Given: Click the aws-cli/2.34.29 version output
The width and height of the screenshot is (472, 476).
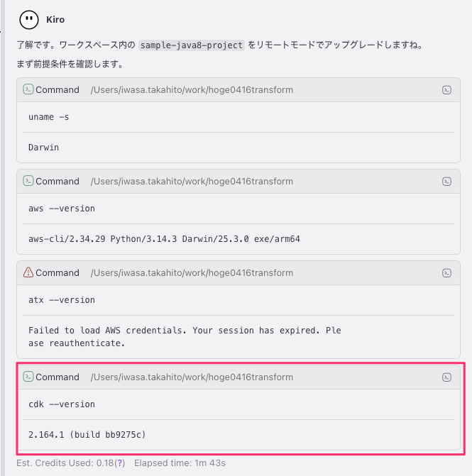Looking at the screenshot, I should [x=164, y=239].
